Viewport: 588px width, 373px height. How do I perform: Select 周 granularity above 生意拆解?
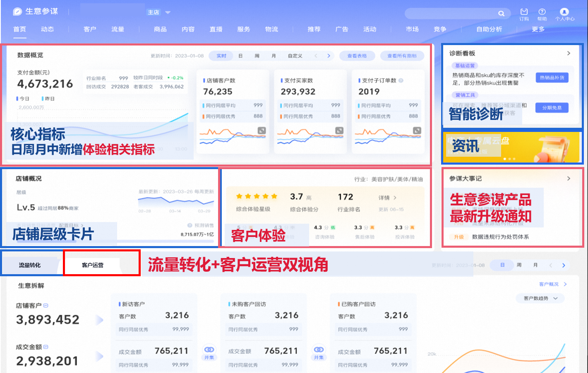click(x=519, y=265)
